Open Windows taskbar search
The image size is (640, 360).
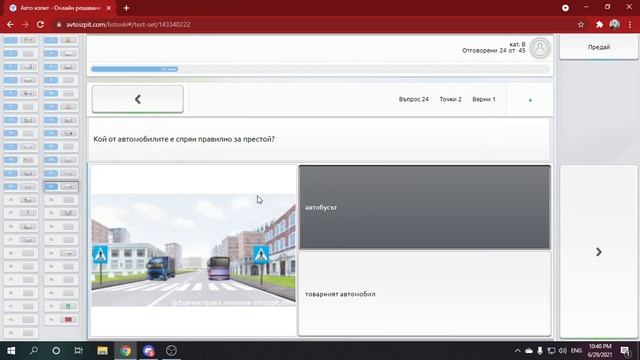(34, 351)
